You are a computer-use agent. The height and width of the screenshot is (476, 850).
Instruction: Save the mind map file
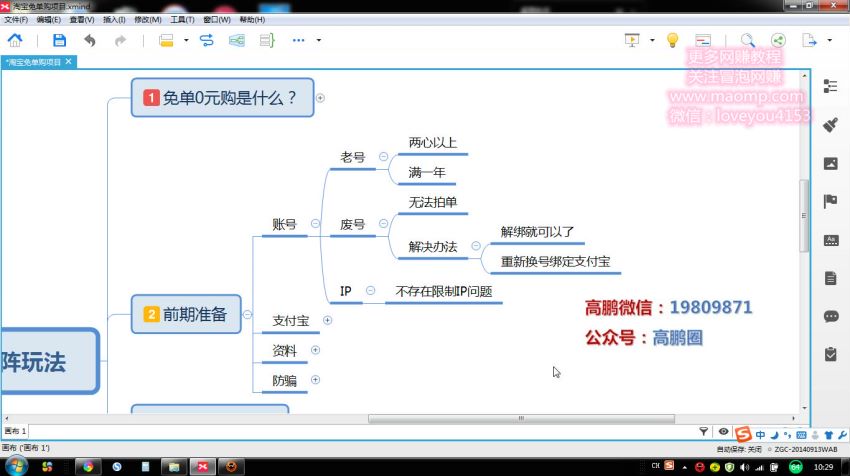pyautogui.click(x=59, y=40)
